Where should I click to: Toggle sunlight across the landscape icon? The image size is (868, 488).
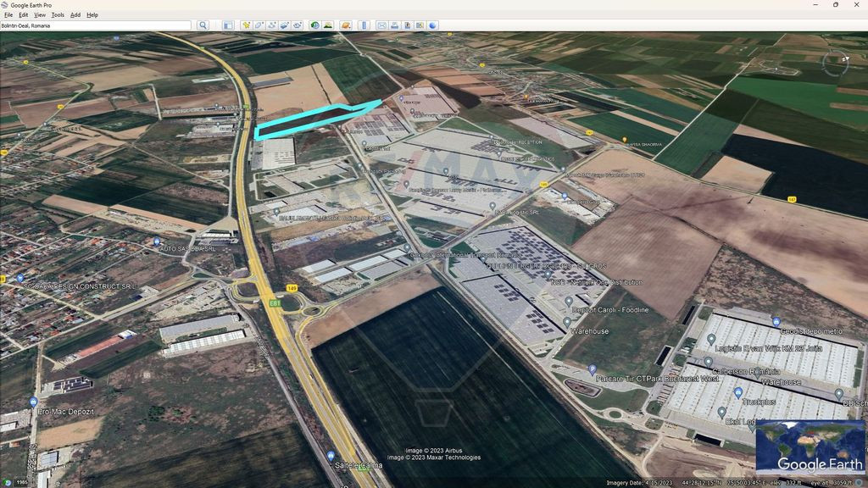[328, 25]
